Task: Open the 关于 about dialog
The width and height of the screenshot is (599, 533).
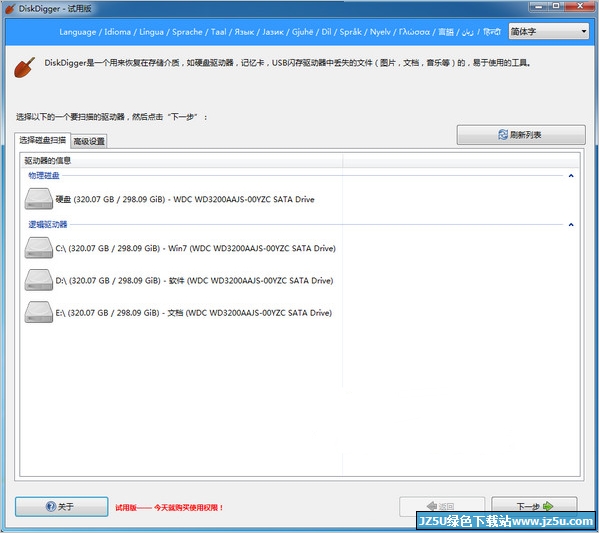Action: (x=62, y=507)
